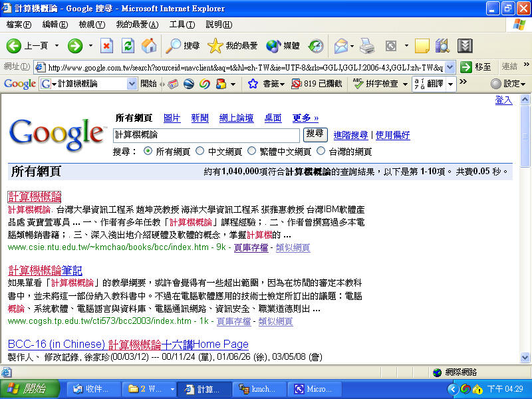
Task: Expand the Google Toolbar search box dropdown
Action: pyautogui.click(x=132, y=84)
